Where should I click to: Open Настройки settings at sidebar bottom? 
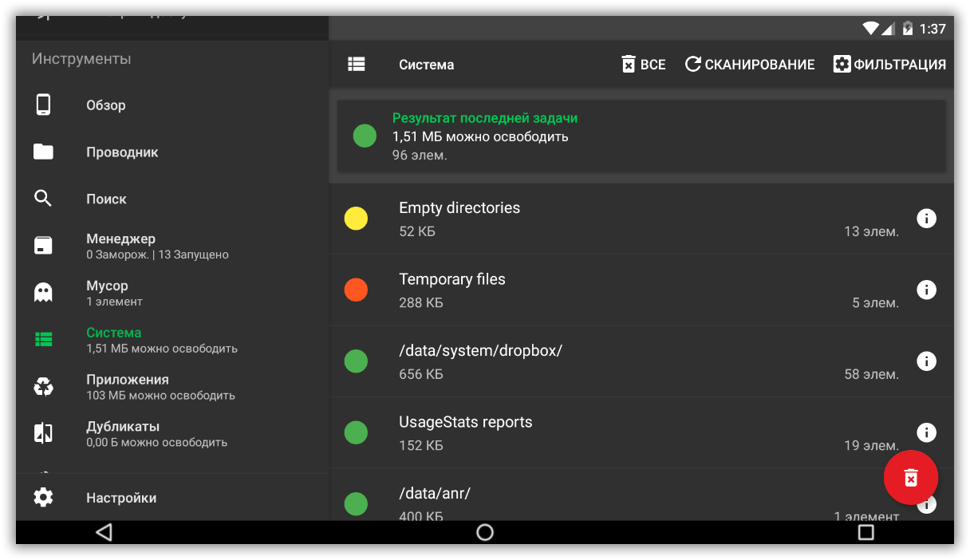point(121,498)
